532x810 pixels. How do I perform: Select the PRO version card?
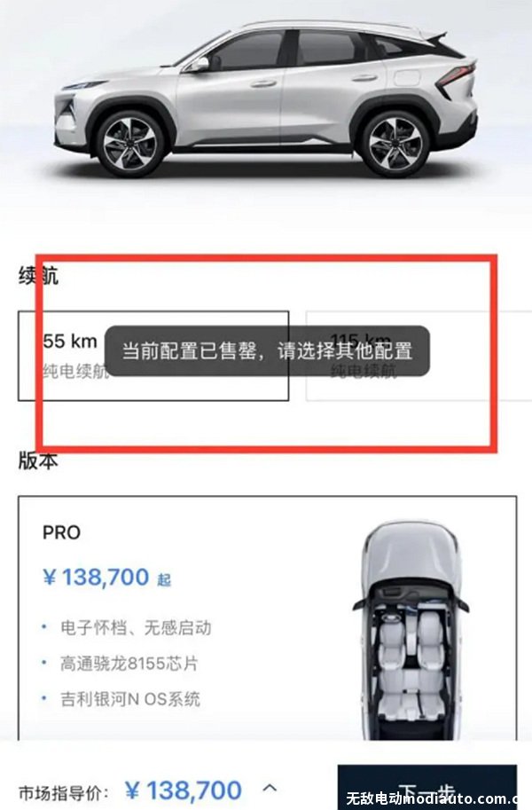click(x=268, y=619)
